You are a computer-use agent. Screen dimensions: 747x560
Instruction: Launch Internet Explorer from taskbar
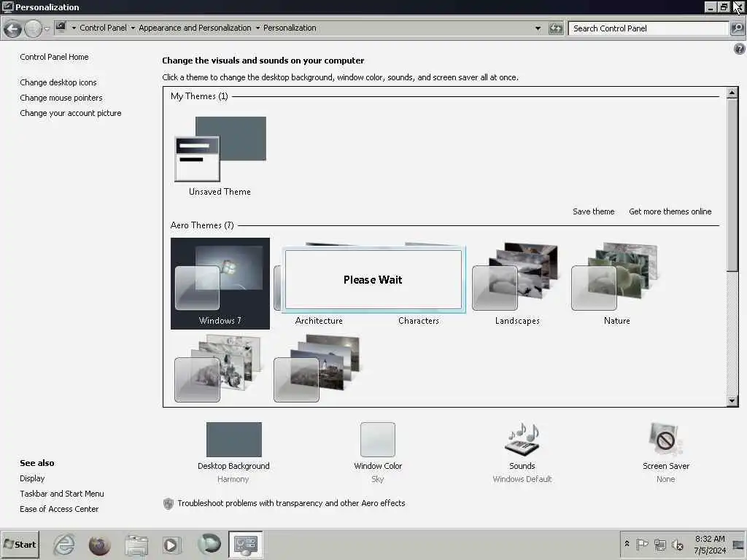click(64, 544)
